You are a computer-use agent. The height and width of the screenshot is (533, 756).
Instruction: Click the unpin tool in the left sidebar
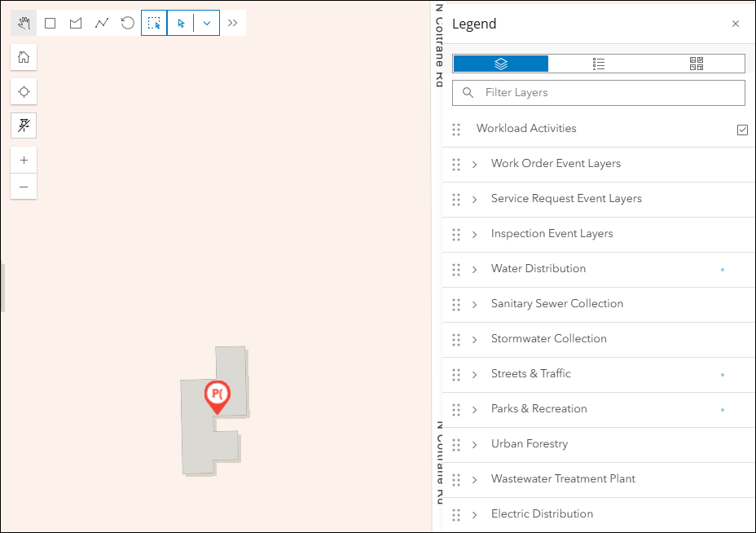23,126
